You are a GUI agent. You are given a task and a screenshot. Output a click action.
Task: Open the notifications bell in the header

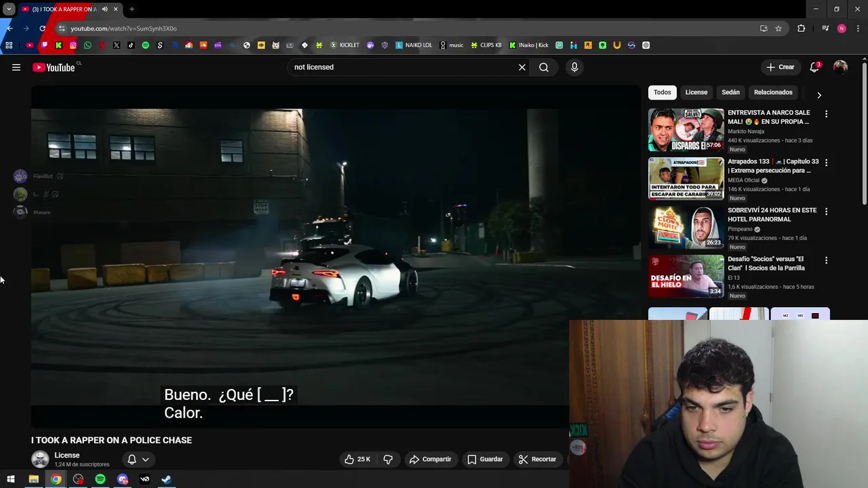[814, 67]
